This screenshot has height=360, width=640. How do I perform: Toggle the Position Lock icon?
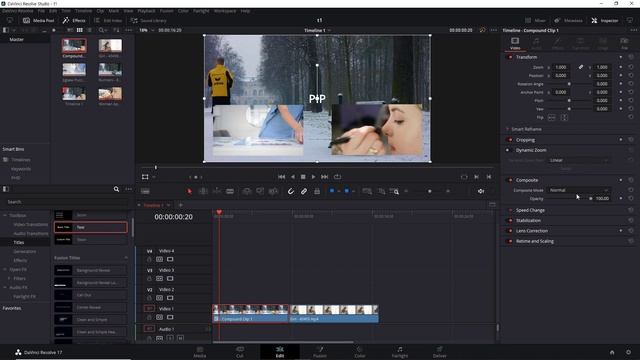tap(317, 191)
